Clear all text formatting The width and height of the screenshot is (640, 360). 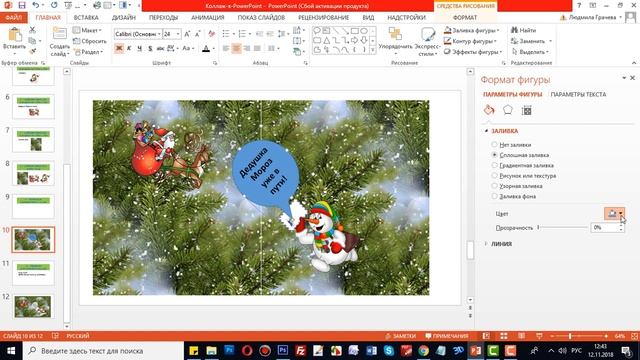tap(211, 34)
